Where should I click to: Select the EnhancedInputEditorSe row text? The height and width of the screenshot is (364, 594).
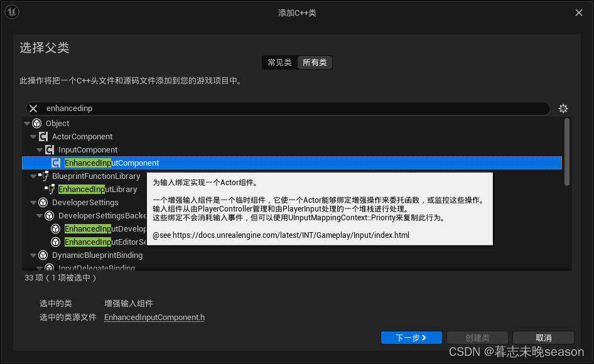coord(105,242)
